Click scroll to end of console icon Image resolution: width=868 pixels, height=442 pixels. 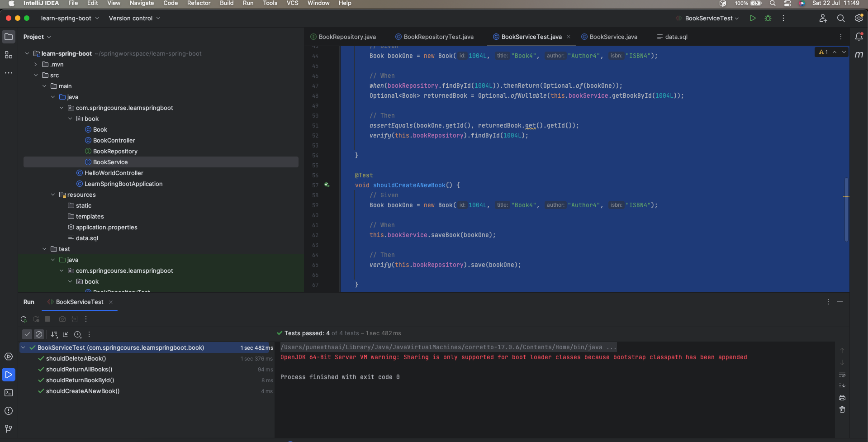[x=842, y=386]
